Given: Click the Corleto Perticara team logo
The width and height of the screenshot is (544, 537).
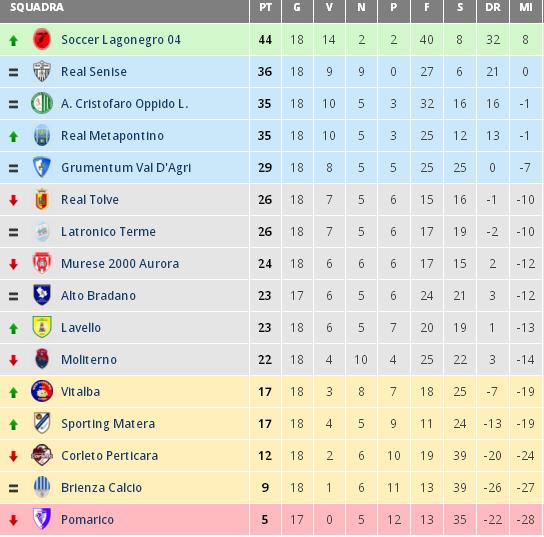Looking at the screenshot, I should click(x=42, y=455).
